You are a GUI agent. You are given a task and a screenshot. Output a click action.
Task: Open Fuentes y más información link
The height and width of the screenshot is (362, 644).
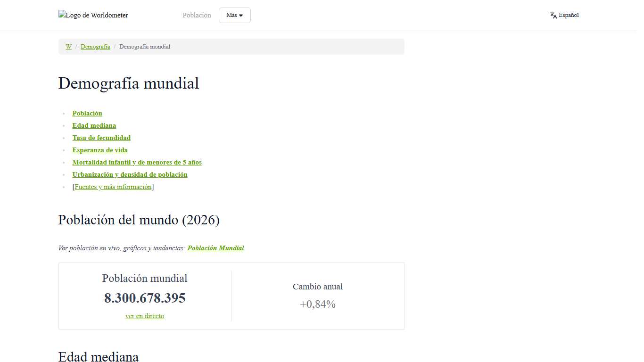point(113,187)
